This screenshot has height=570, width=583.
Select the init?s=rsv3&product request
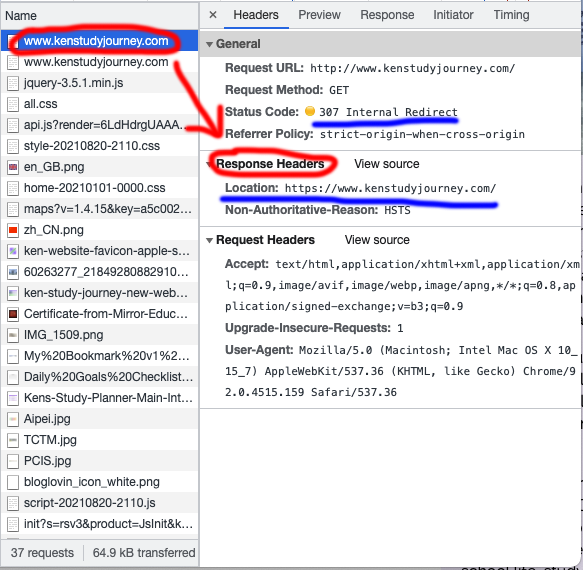tap(99, 524)
